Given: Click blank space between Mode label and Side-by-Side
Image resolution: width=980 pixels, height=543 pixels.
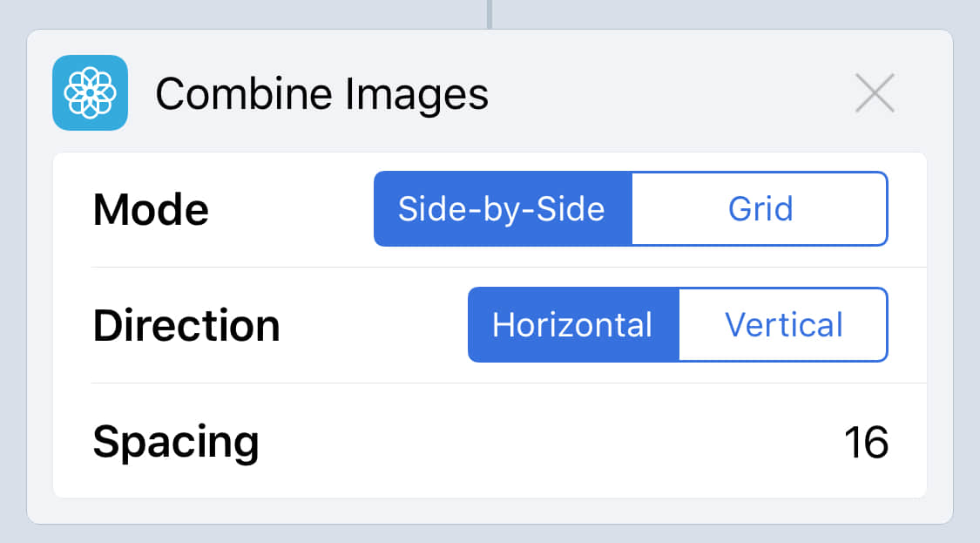Looking at the screenshot, I should point(292,210).
